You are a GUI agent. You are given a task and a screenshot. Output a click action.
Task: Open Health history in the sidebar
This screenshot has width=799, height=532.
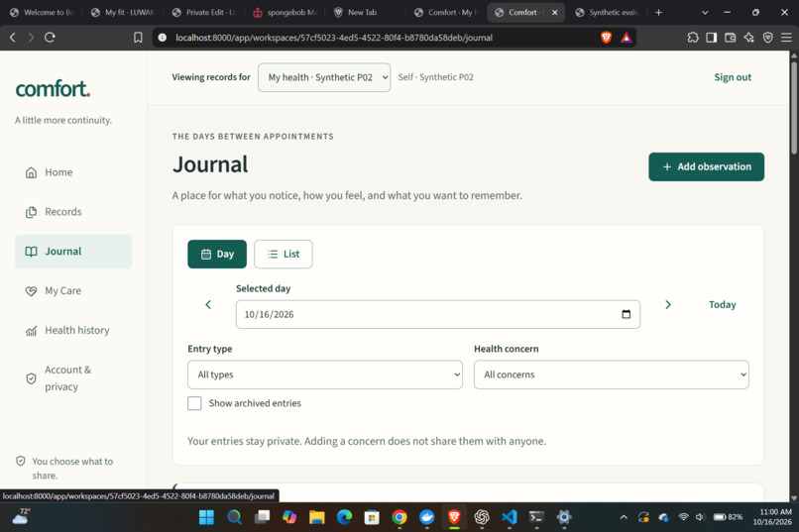(73, 331)
